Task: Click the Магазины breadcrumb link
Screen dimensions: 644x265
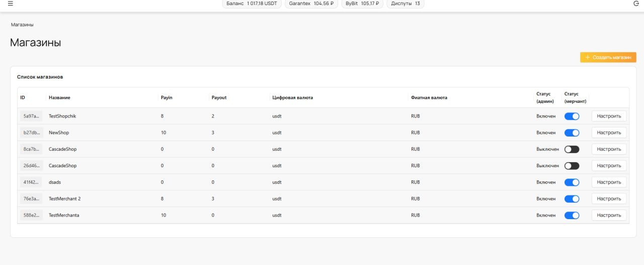Action: pos(22,25)
